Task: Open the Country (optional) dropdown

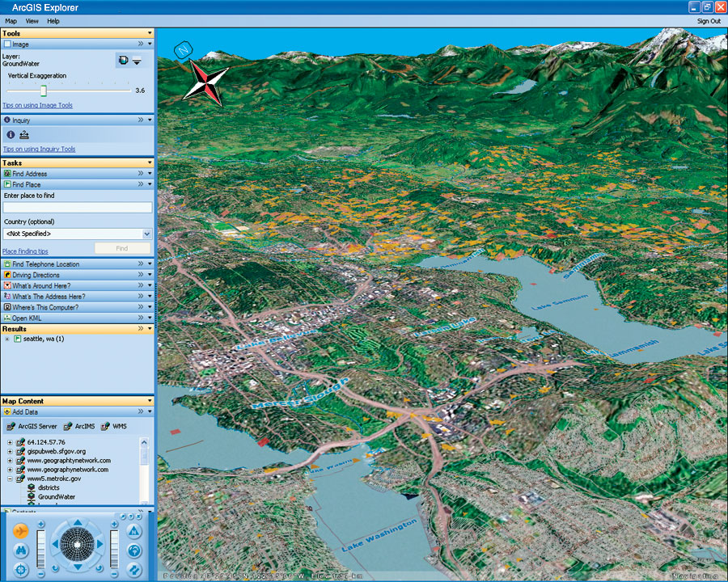Action: (146, 234)
